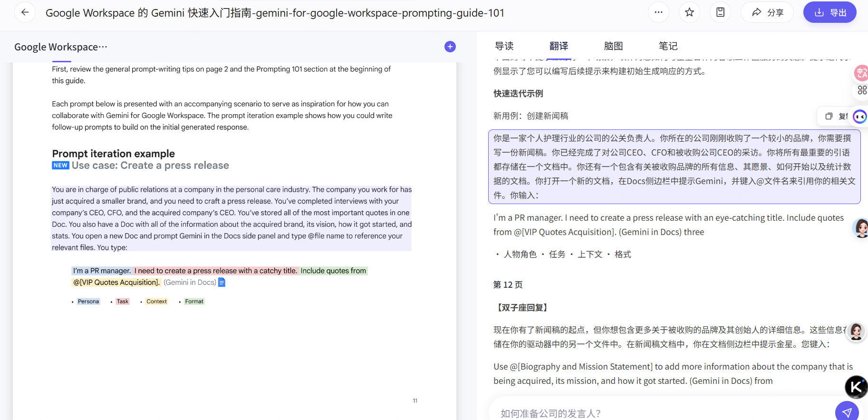Click the save-to-notes bookmark icon

pos(720,12)
